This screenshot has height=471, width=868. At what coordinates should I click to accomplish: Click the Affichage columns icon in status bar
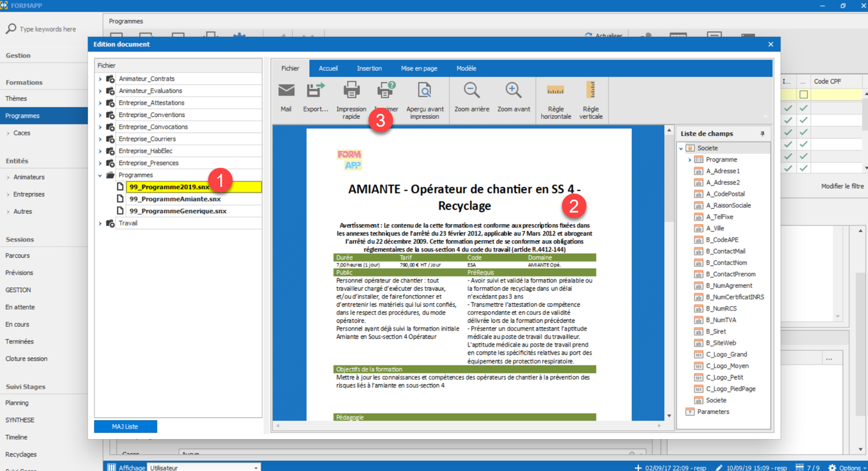pos(111,467)
